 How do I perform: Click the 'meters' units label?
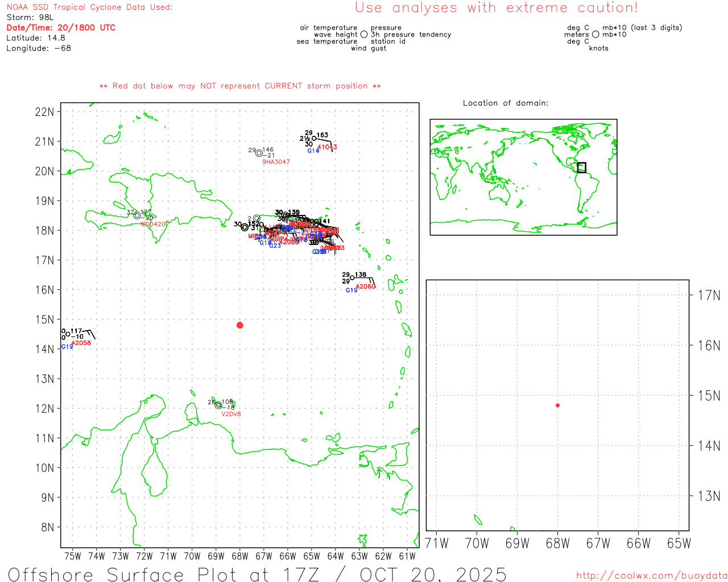[577, 35]
